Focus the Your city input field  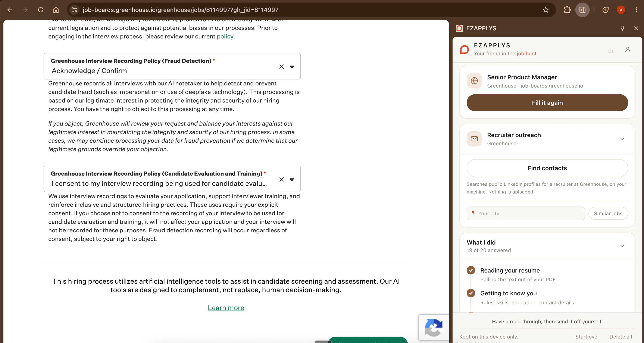tap(525, 213)
